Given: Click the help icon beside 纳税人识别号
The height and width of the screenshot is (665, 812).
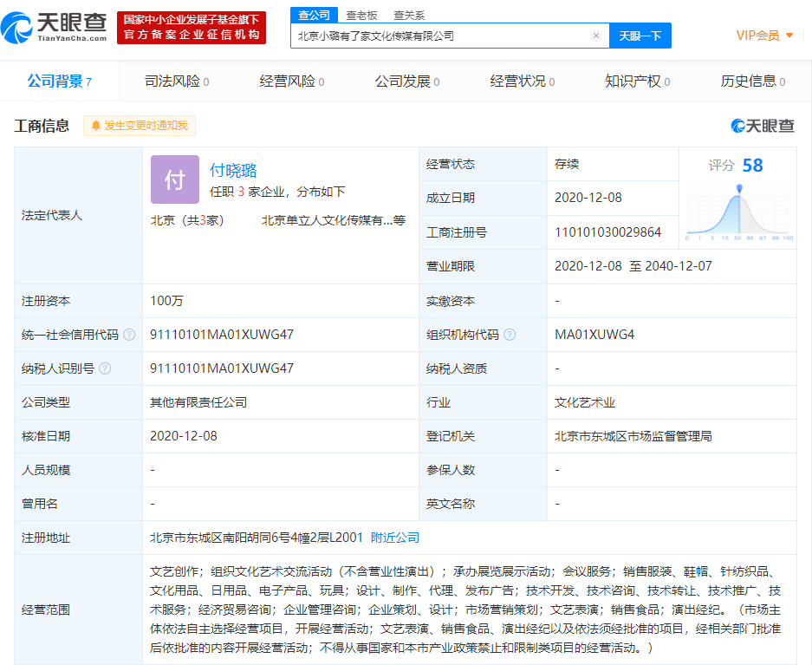Looking at the screenshot, I should (105, 368).
